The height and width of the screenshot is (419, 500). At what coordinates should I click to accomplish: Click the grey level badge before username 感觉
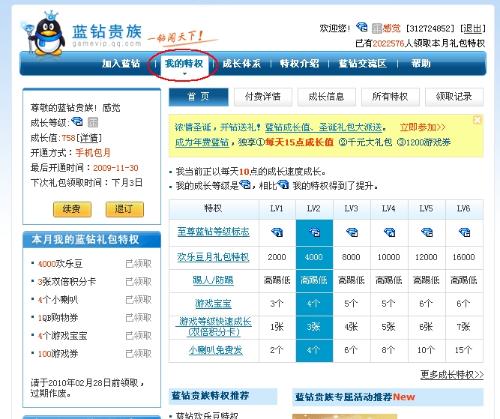point(377,28)
